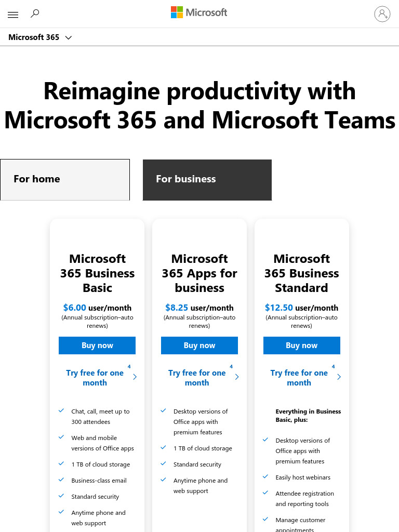Click footnote 4 beside Business Basic trial link
This screenshot has width=399, height=532.
tap(129, 366)
